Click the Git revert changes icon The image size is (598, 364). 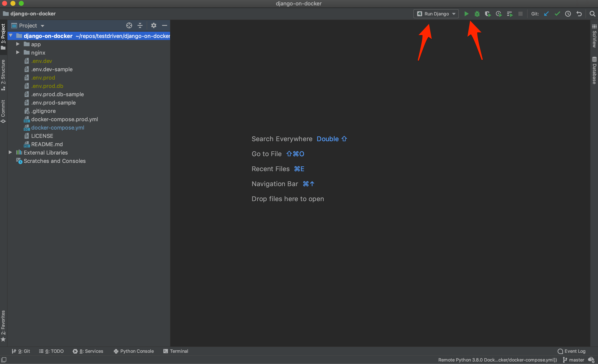pyautogui.click(x=579, y=14)
